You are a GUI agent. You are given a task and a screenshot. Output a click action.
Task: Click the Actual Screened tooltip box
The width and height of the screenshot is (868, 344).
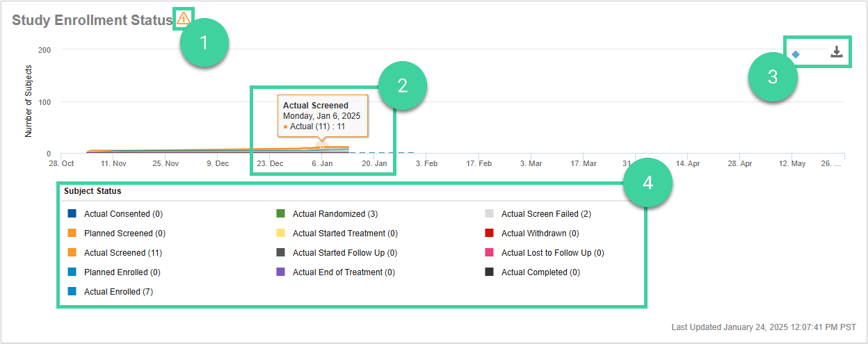(323, 115)
